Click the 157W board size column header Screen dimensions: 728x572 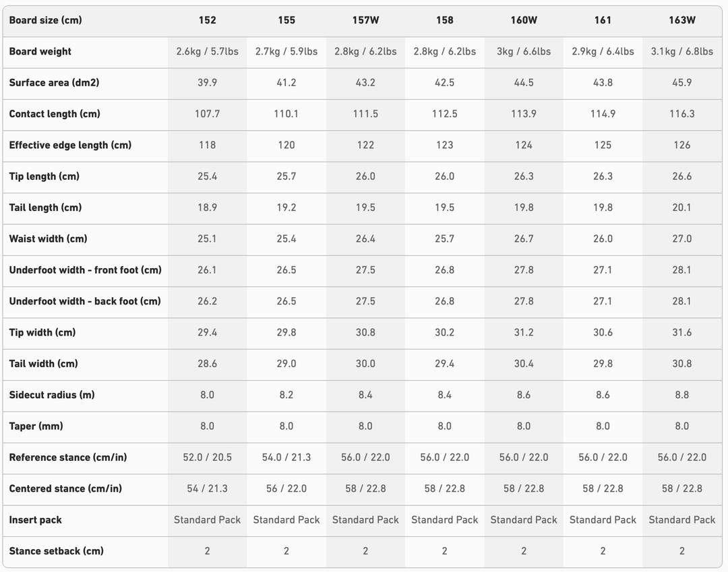[365, 20]
